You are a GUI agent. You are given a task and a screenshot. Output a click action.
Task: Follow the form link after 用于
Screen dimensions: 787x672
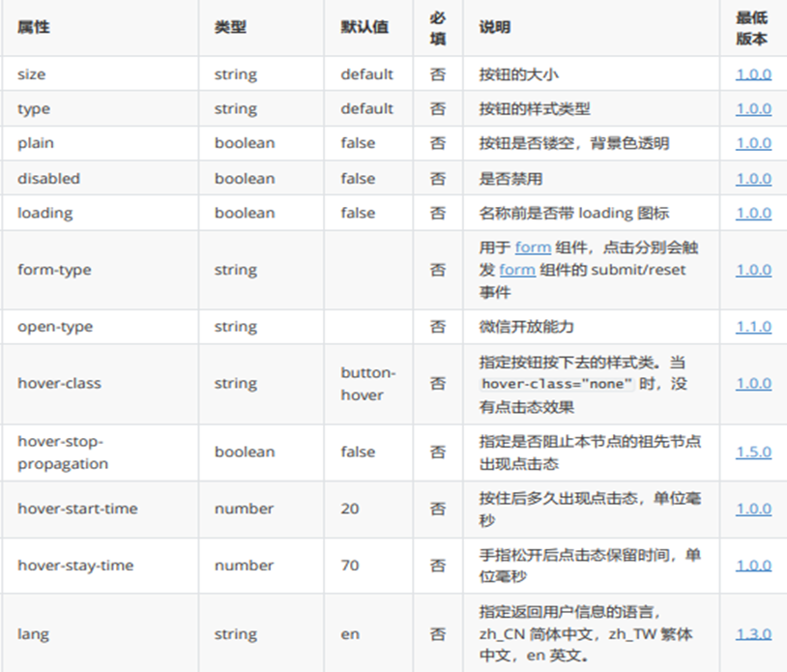tap(533, 248)
